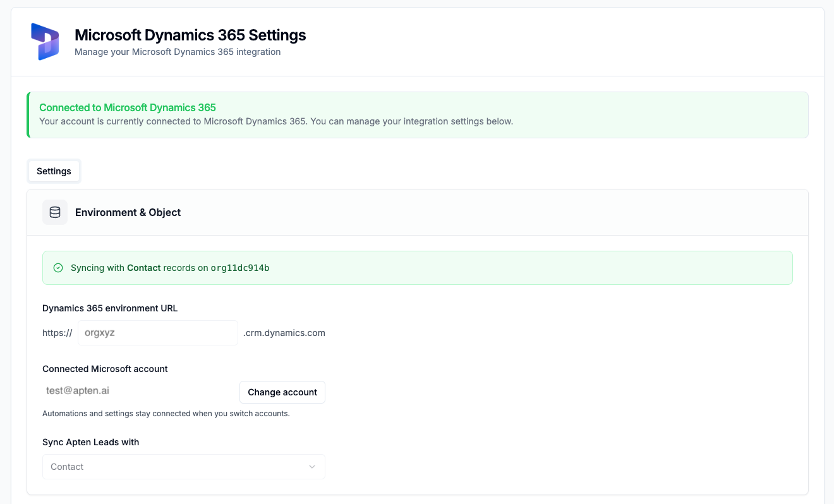834x504 pixels.
Task: Click the green checkmark icon in sync banner
Action: pyautogui.click(x=58, y=268)
